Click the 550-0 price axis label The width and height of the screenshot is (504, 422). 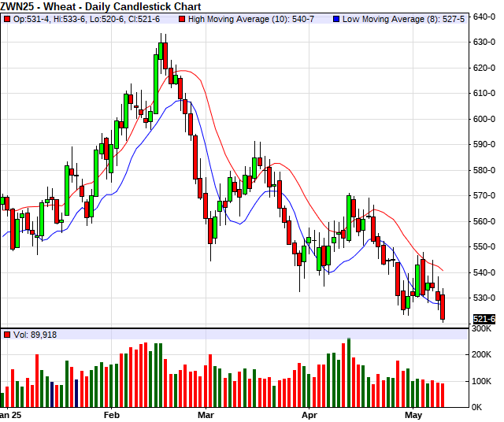pyautogui.click(x=484, y=246)
